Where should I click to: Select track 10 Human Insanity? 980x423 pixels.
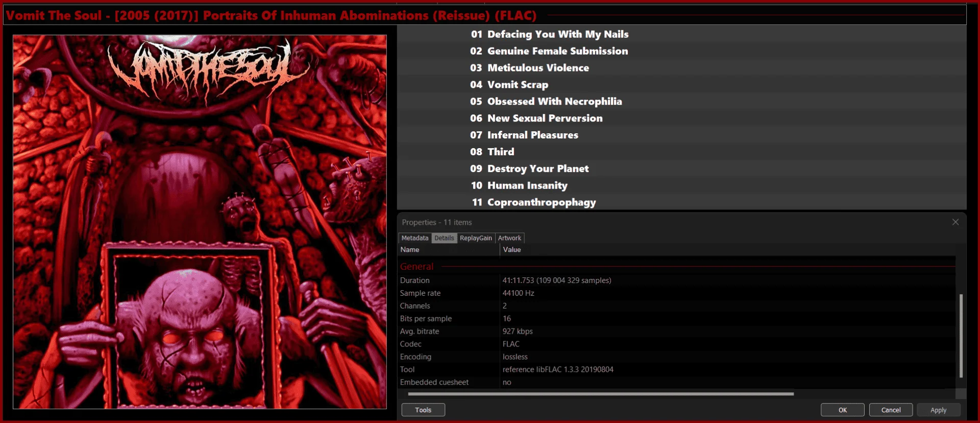click(x=681, y=186)
